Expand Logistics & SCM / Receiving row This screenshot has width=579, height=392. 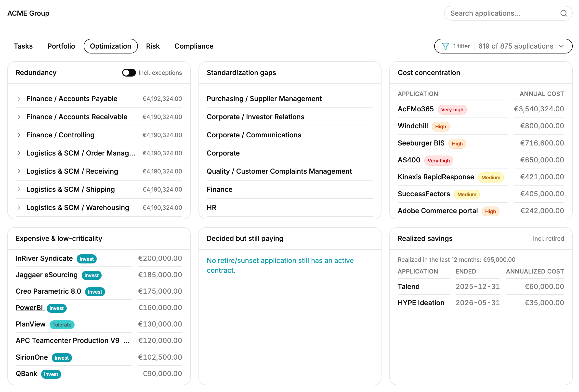pos(19,171)
